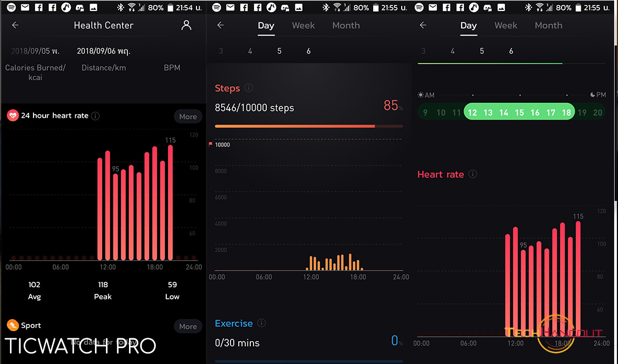Tap the mail icon in the Heart rate screen status bar
The image size is (618, 364).
(432, 7)
